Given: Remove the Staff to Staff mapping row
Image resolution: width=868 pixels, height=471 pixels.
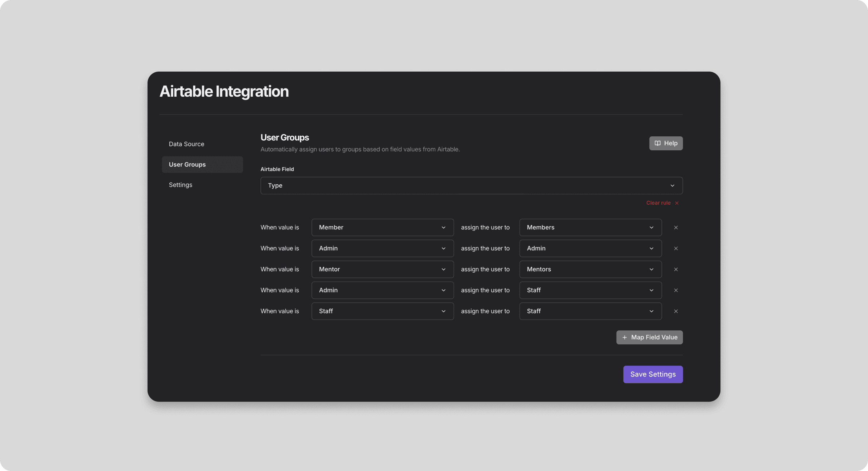Looking at the screenshot, I should 676,311.
